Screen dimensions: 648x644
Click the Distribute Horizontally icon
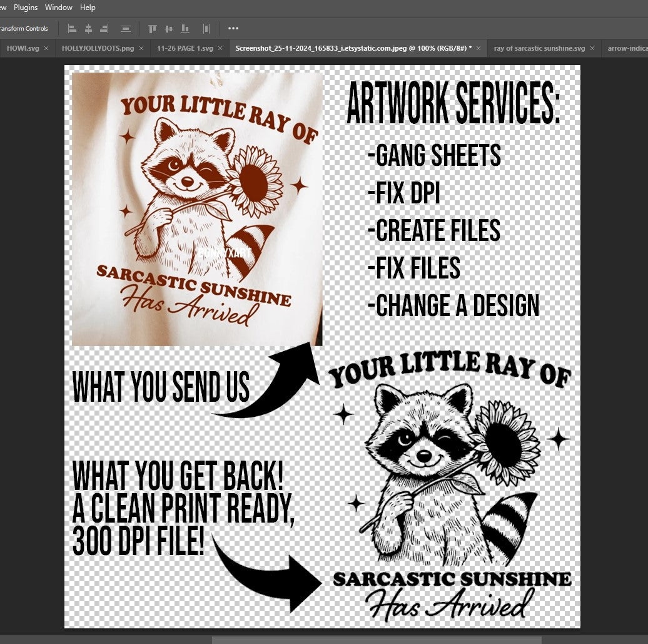pos(206,29)
